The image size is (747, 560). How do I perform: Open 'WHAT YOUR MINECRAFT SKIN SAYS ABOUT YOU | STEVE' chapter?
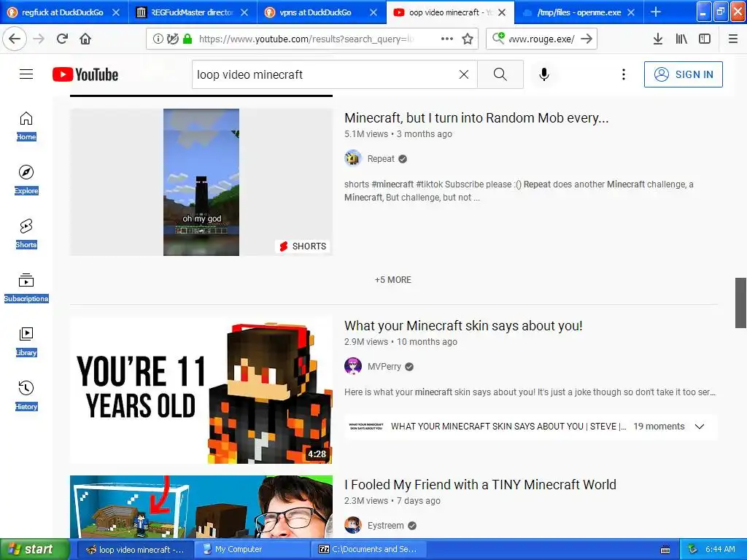pyautogui.click(x=508, y=427)
